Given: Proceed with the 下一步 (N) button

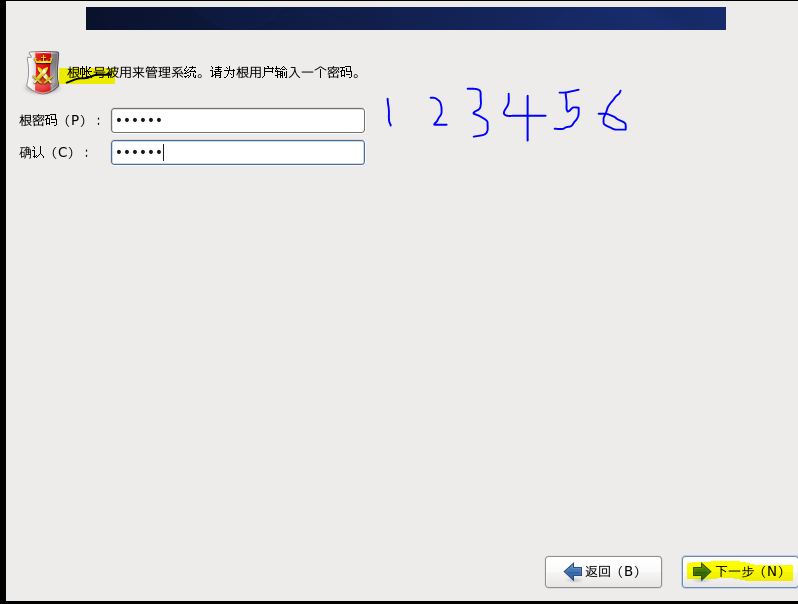Looking at the screenshot, I should point(739,572).
